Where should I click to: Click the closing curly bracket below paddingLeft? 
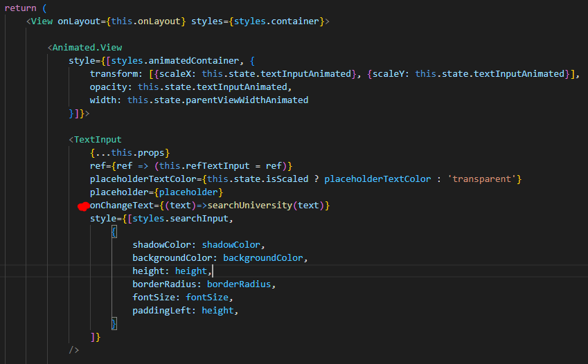point(114,323)
